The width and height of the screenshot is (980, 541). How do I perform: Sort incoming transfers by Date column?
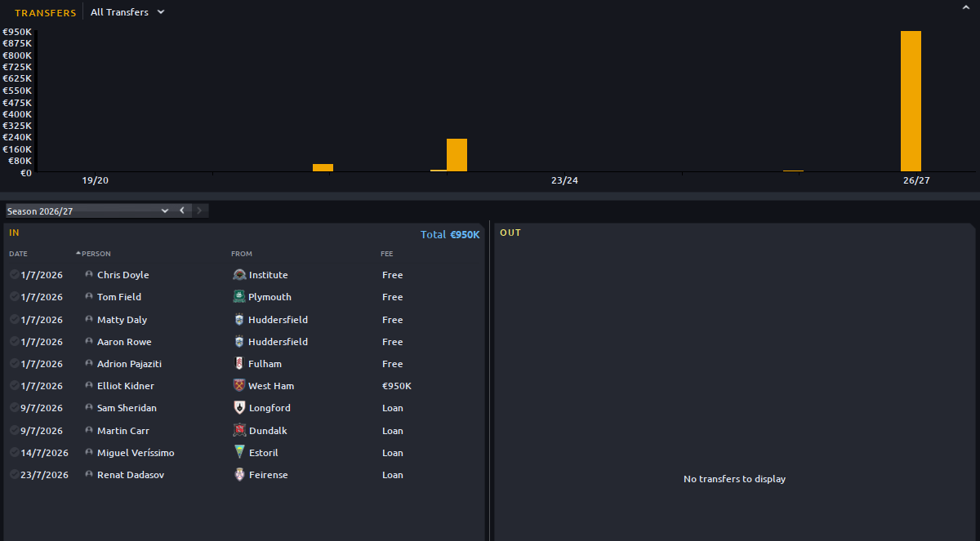click(x=18, y=254)
